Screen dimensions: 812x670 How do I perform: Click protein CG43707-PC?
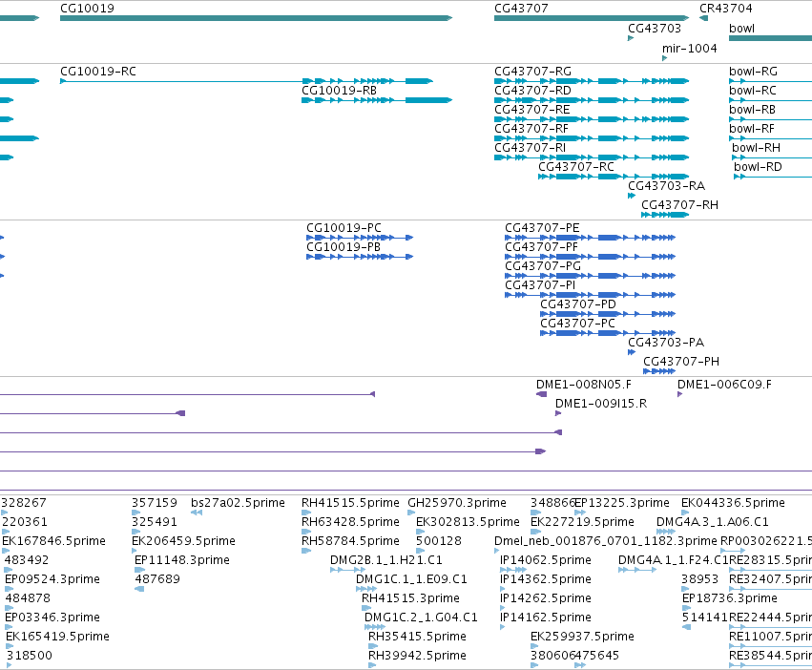[x=608, y=333]
